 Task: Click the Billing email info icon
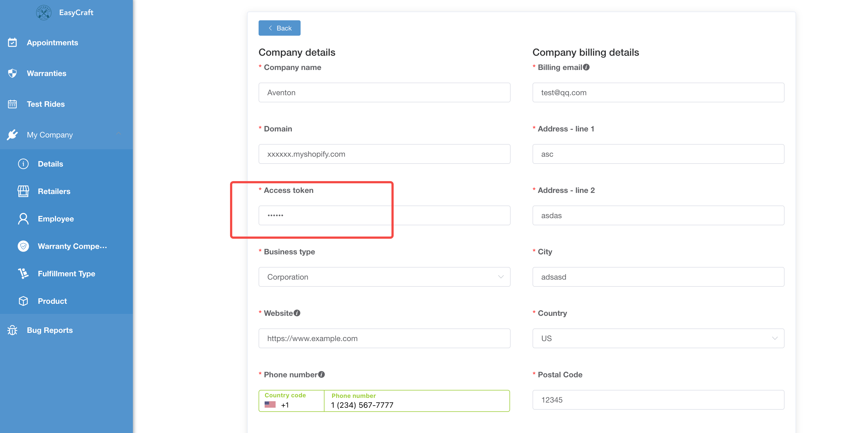coord(586,67)
